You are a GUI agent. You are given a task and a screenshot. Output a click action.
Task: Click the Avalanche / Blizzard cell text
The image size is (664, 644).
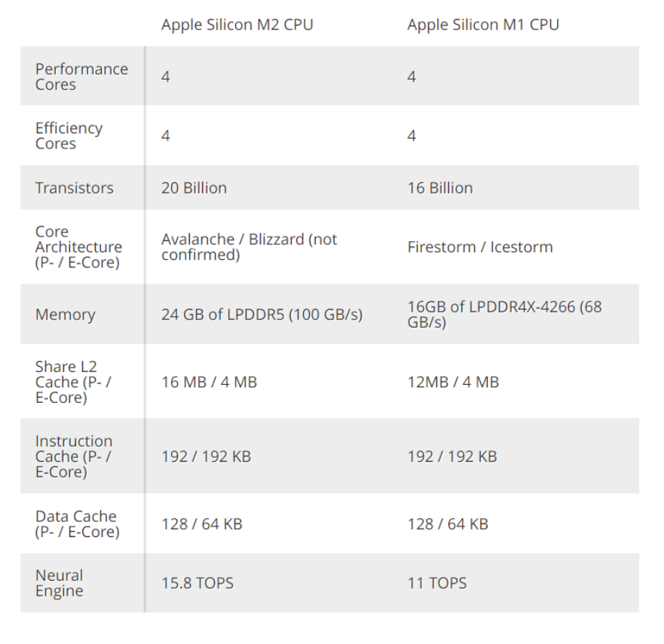tap(249, 247)
